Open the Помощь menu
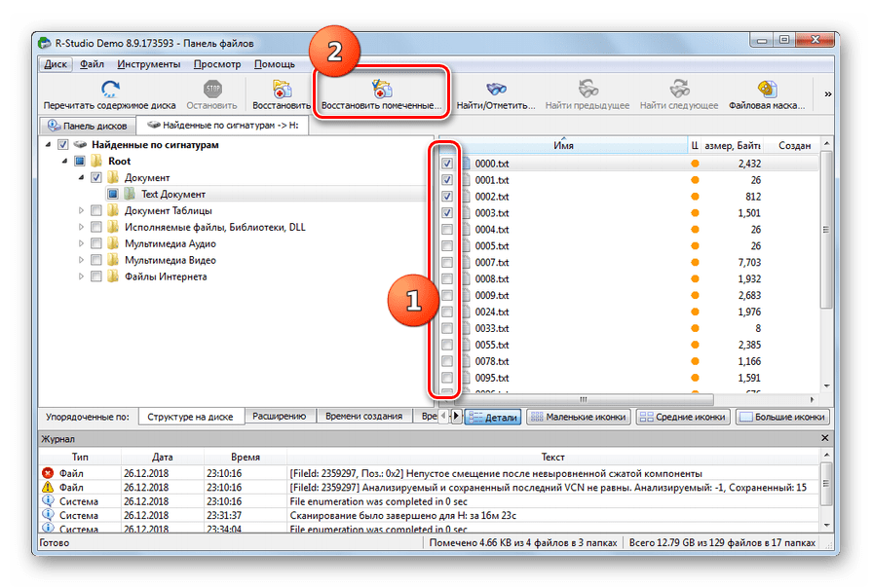Image resolution: width=872 pixels, height=588 pixels. 274,64
